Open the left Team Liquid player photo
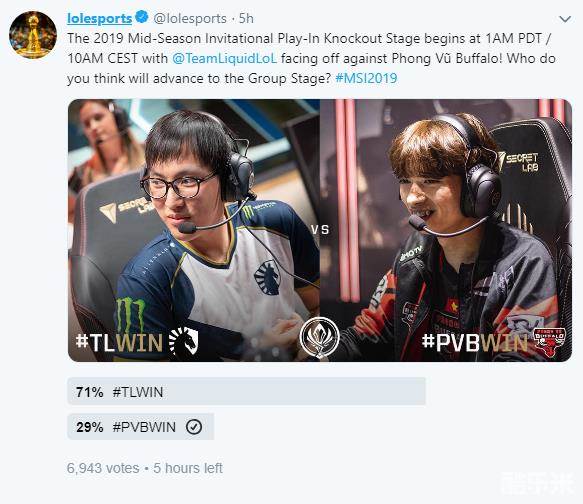The height and width of the screenshot is (504, 583). coord(194,230)
